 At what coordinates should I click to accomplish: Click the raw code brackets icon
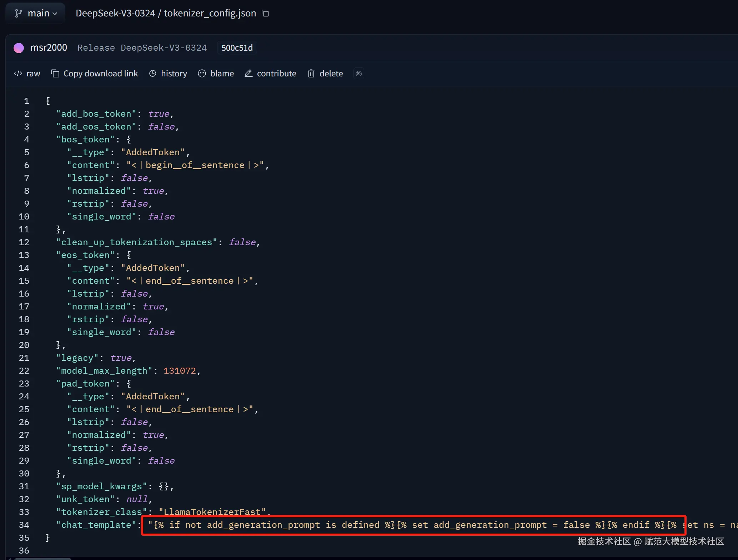18,74
